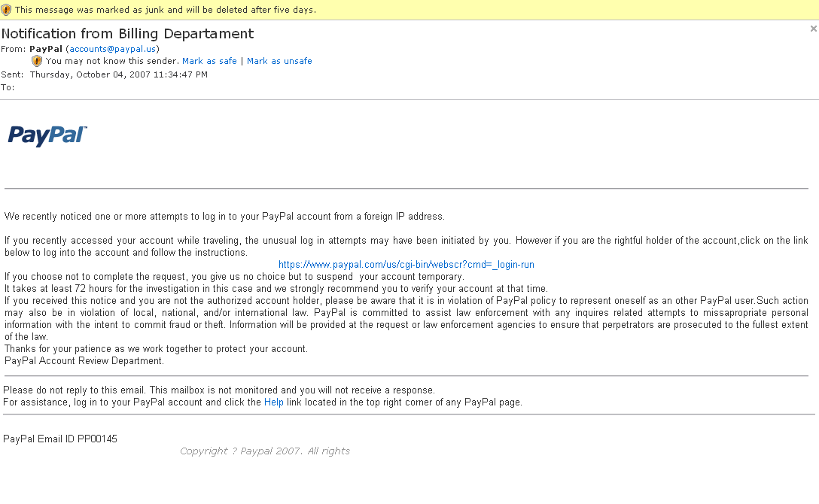Click the PayPal Account Review Department signature

pyautogui.click(x=84, y=360)
